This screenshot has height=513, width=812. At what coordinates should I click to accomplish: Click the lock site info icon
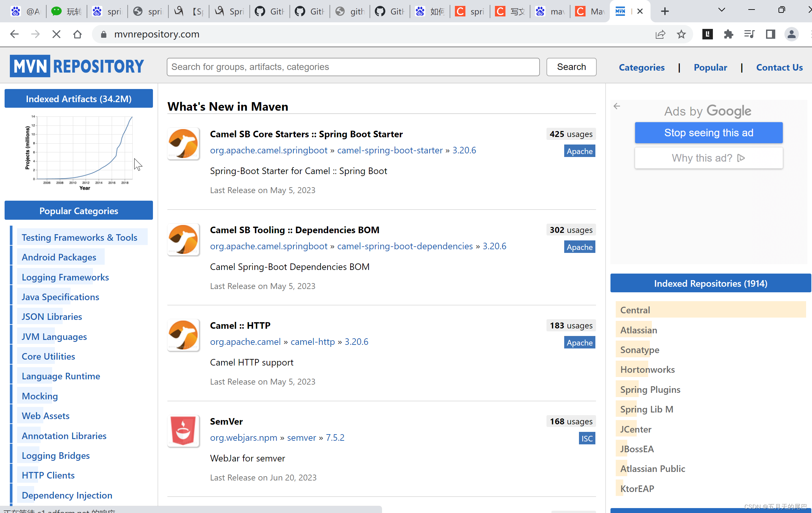[x=104, y=34]
